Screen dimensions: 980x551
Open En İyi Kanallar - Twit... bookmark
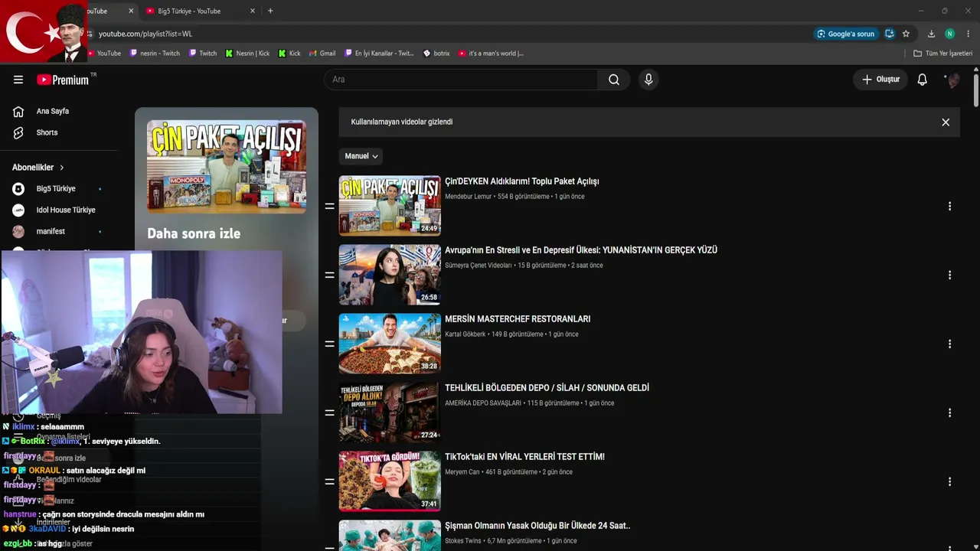point(378,54)
